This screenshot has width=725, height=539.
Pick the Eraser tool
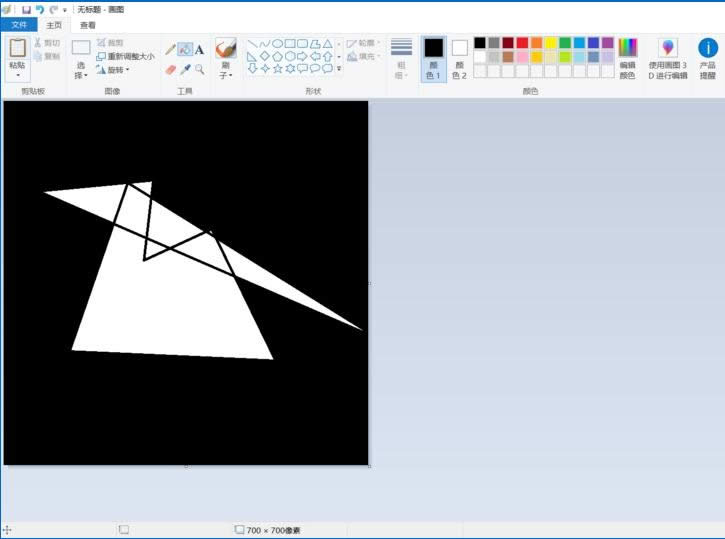pyautogui.click(x=170, y=69)
